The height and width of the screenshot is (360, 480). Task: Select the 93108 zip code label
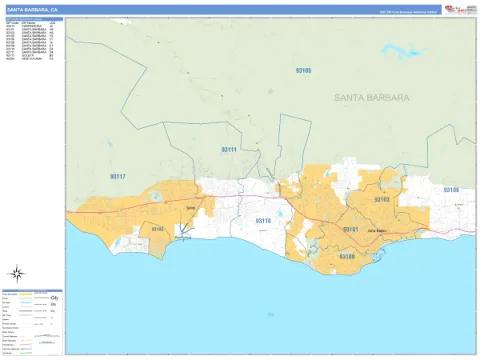(451, 190)
